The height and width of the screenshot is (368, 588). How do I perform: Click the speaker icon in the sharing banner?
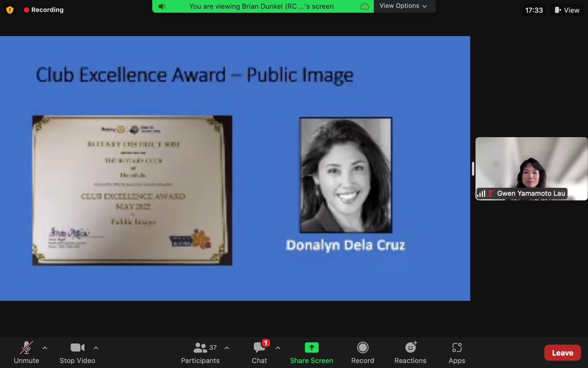162,6
